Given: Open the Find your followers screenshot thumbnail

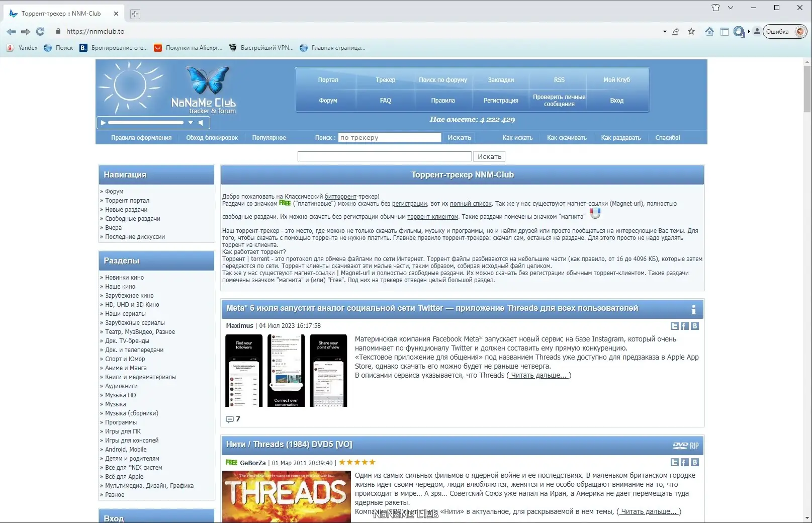Looking at the screenshot, I should click(x=244, y=371).
